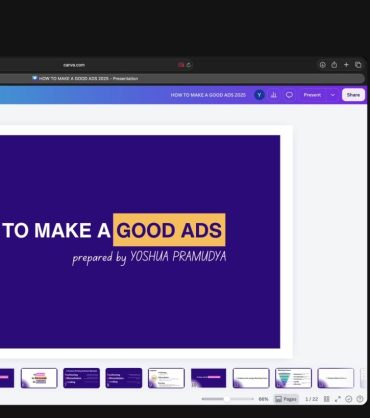
Task: Open the help question mark icon
Action: pos(360,399)
